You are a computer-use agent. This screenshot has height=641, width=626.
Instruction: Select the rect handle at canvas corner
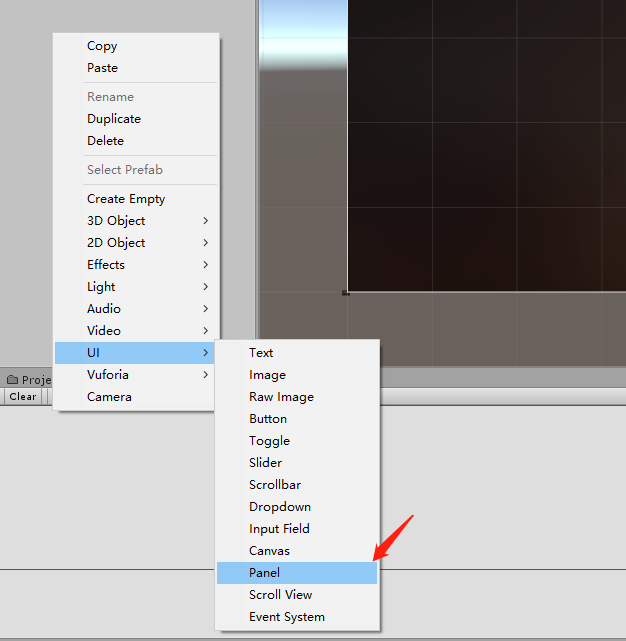346,293
